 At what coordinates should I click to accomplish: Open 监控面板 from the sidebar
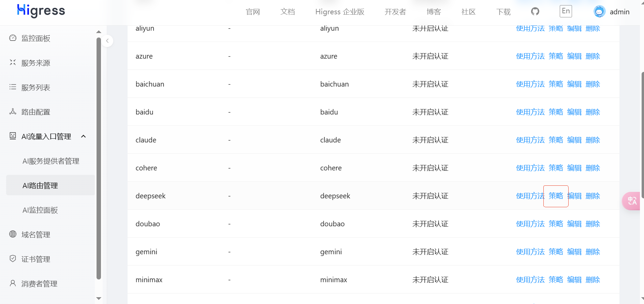pos(35,39)
